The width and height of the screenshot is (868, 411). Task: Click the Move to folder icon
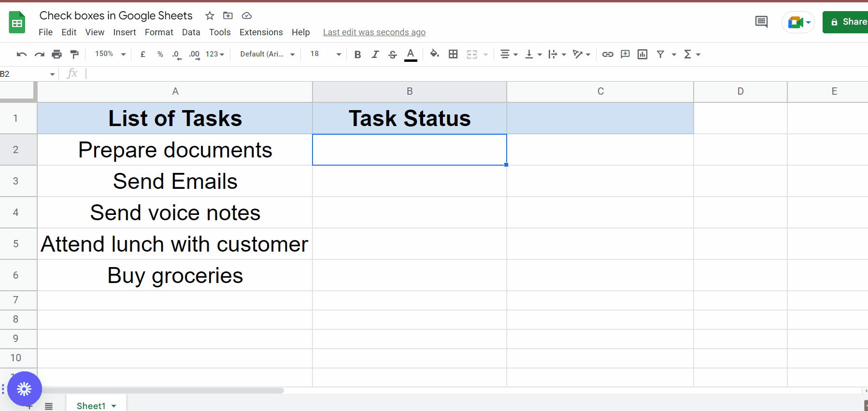pyautogui.click(x=228, y=15)
